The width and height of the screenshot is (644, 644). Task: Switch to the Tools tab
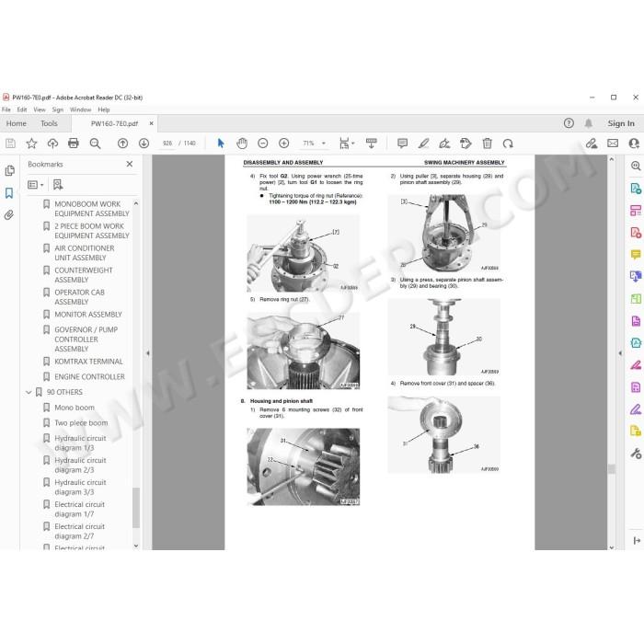click(x=49, y=123)
